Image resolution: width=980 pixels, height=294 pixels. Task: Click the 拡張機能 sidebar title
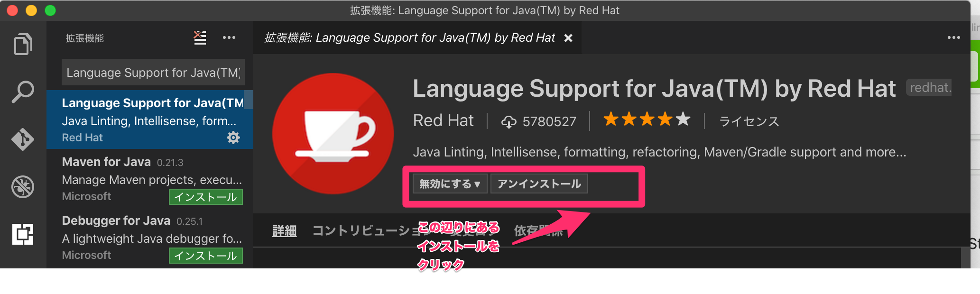coord(84,38)
